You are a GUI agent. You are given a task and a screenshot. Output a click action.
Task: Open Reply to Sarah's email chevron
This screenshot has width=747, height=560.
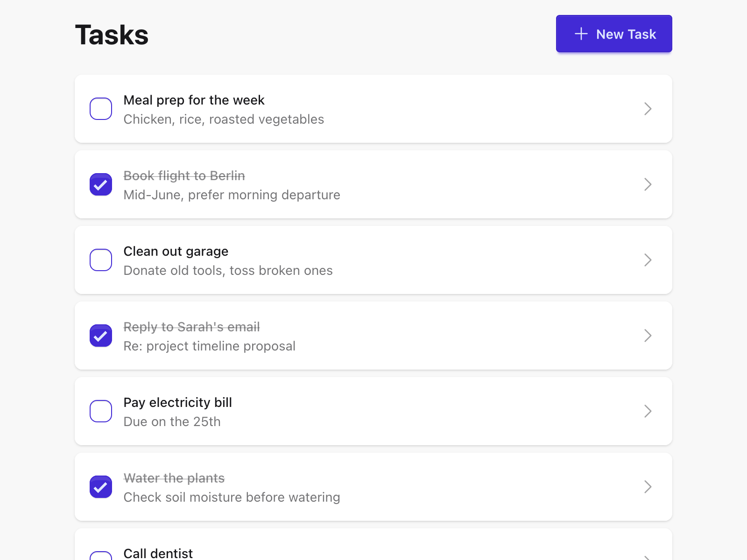(648, 336)
